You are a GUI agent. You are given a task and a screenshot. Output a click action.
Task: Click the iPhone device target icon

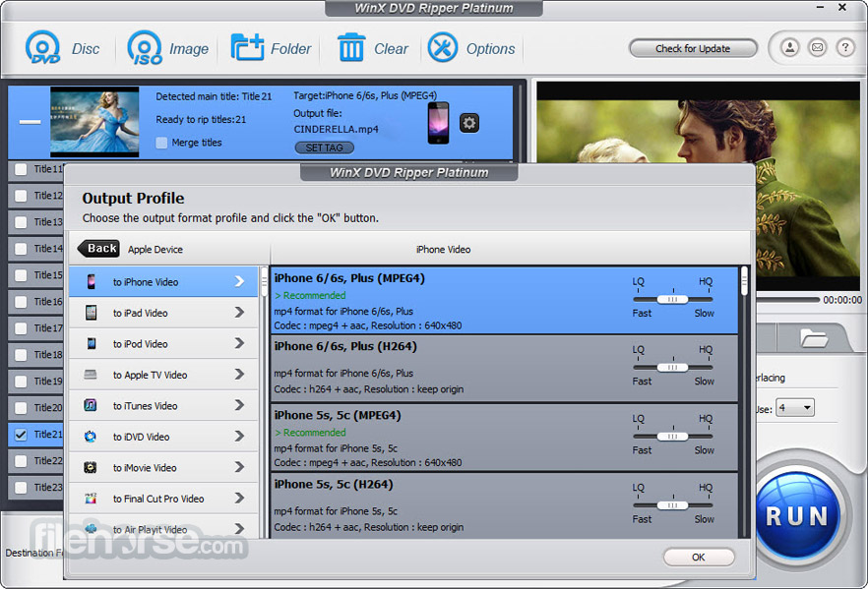tap(439, 123)
